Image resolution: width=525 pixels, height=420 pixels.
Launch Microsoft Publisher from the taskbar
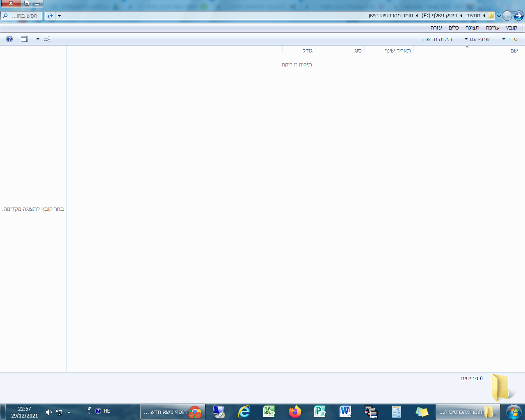coord(320,412)
